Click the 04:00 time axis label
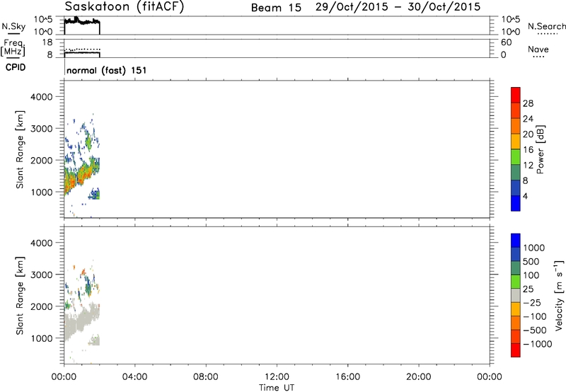The height and width of the screenshot is (392, 566). click(x=134, y=377)
